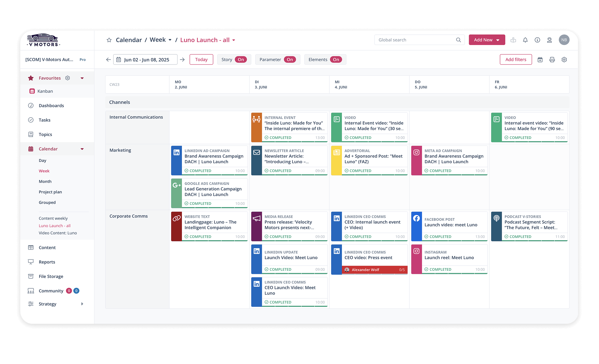Viewport: 599px width, 364px height.
Task: Open the Instagram Launch reel card
Action: (449, 259)
